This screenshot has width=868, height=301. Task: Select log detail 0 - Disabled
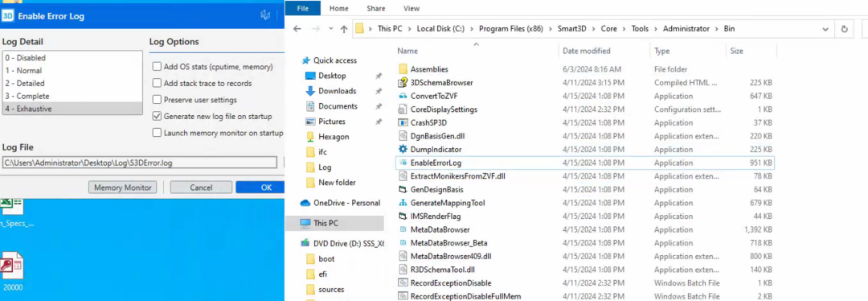point(72,58)
